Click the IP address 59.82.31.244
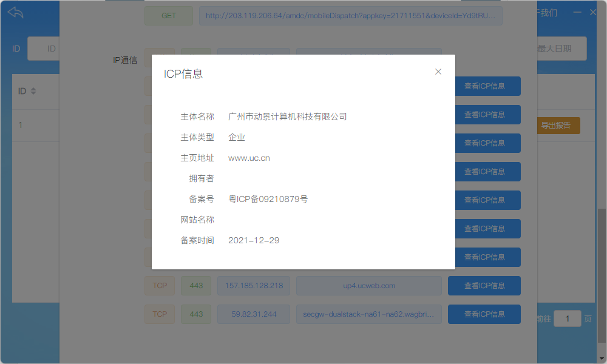The height and width of the screenshot is (364, 607). coord(253,314)
